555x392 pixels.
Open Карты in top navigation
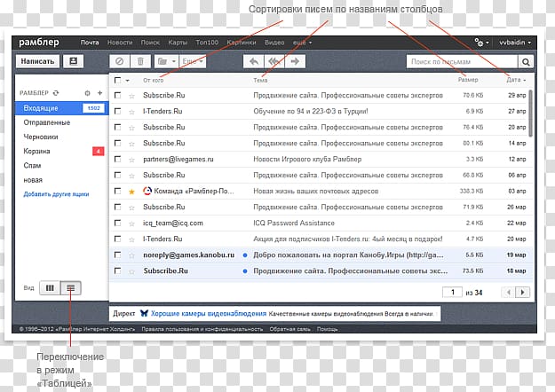pos(178,43)
